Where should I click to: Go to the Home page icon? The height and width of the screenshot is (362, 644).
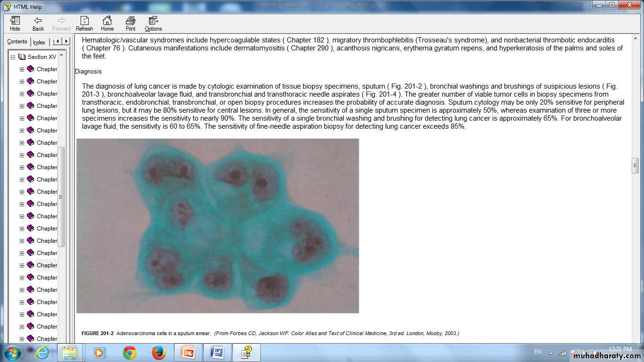107,24
